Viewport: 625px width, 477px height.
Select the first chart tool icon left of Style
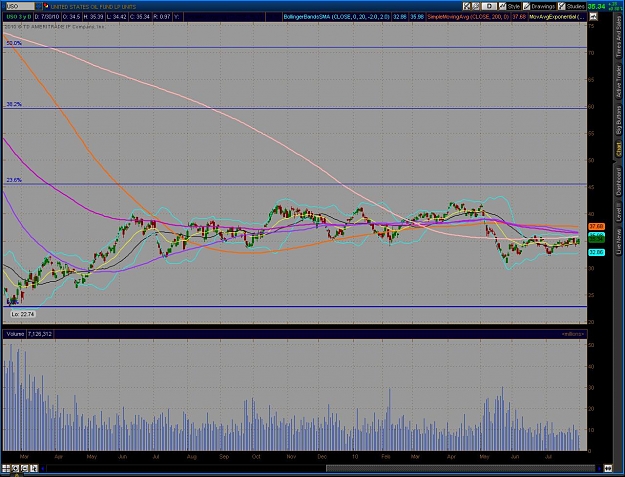466,6
